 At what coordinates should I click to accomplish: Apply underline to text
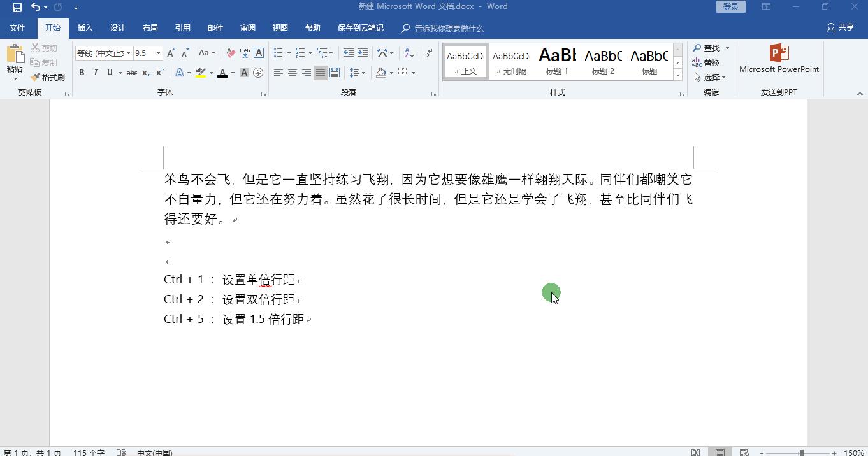108,73
